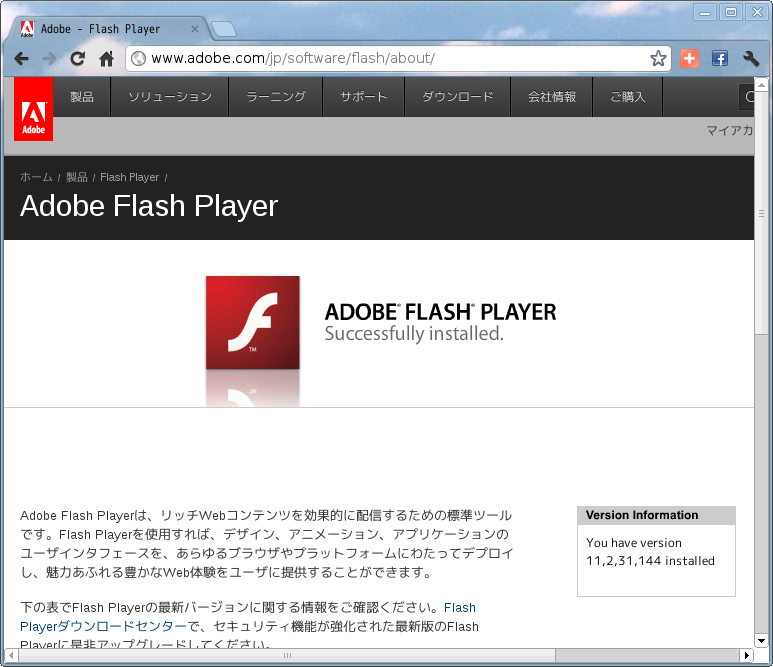
Task: Click the horizontal scrollbar left arrow
Action: [x=11, y=655]
